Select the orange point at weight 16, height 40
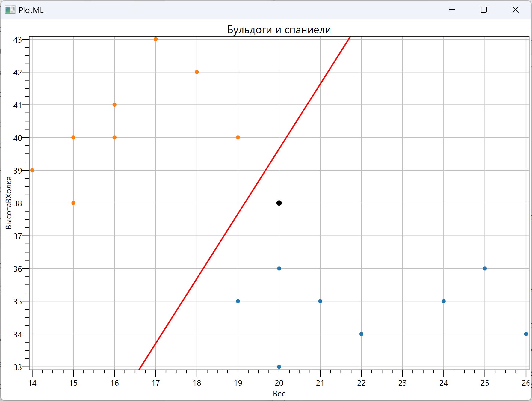Viewport: 532px width, 401px height. point(114,138)
